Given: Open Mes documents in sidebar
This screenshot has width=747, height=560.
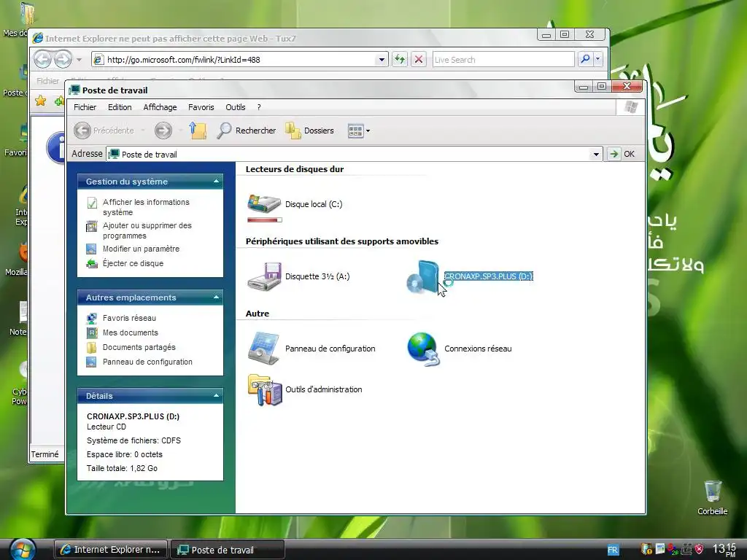Looking at the screenshot, I should tap(130, 332).
